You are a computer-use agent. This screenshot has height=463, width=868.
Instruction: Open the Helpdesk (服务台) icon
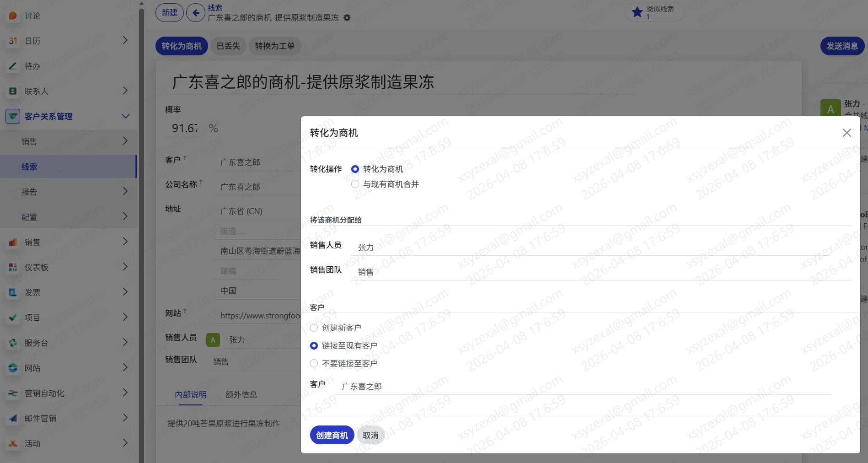(13, 343)
